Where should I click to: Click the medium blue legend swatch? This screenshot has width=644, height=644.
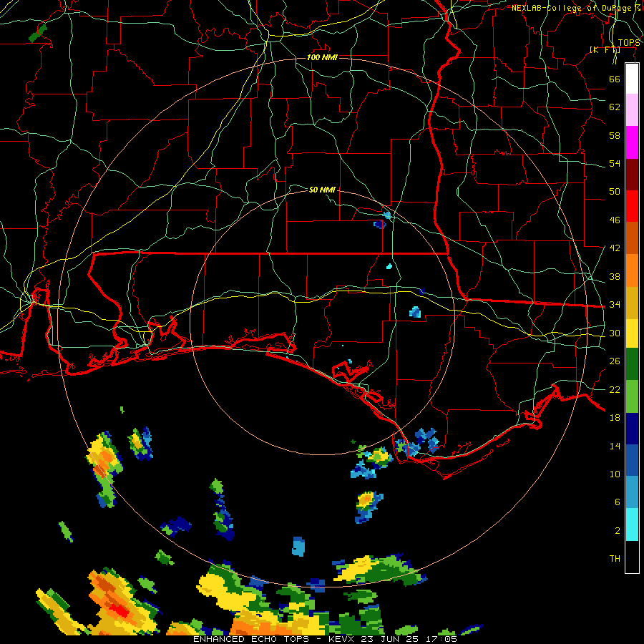632,460
